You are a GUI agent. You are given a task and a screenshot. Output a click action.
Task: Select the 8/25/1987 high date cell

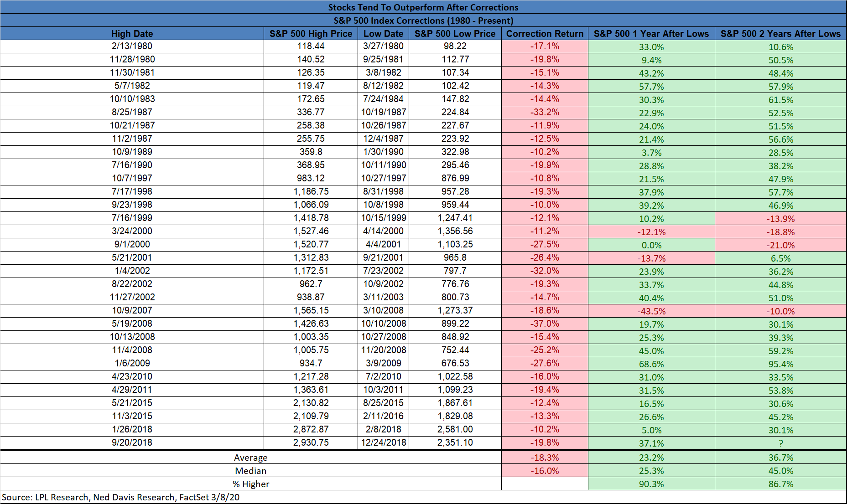click(132, 112)
